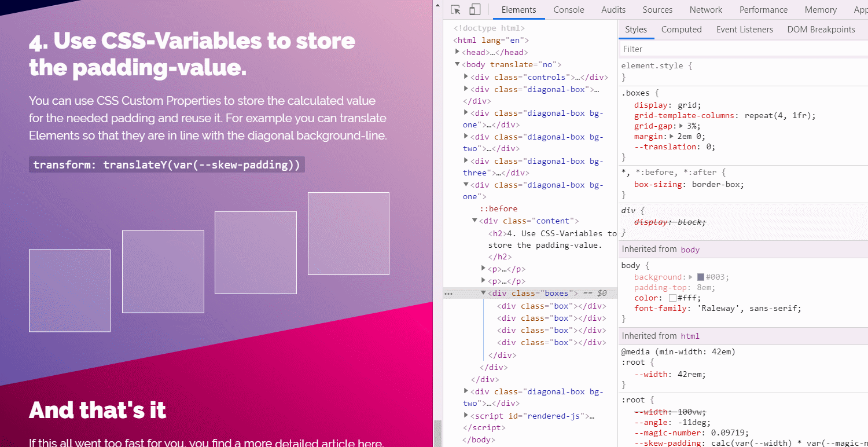Open color picker for color #fff
868x447 pixels.
[672, 298]
